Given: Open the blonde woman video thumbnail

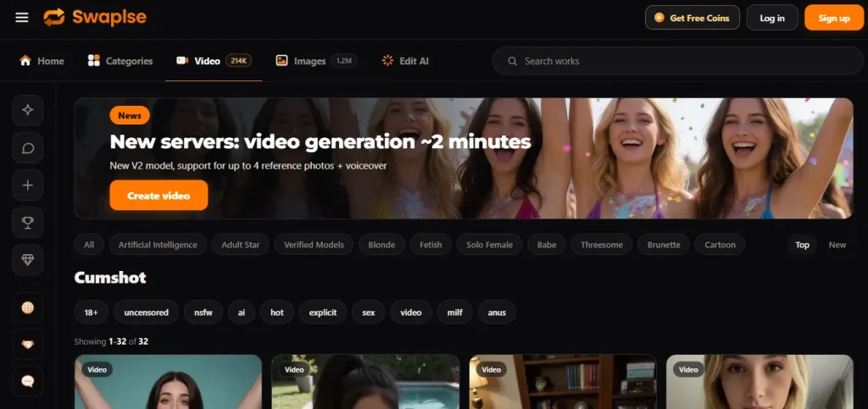Looking at the screenshot, I should point(759,381).
